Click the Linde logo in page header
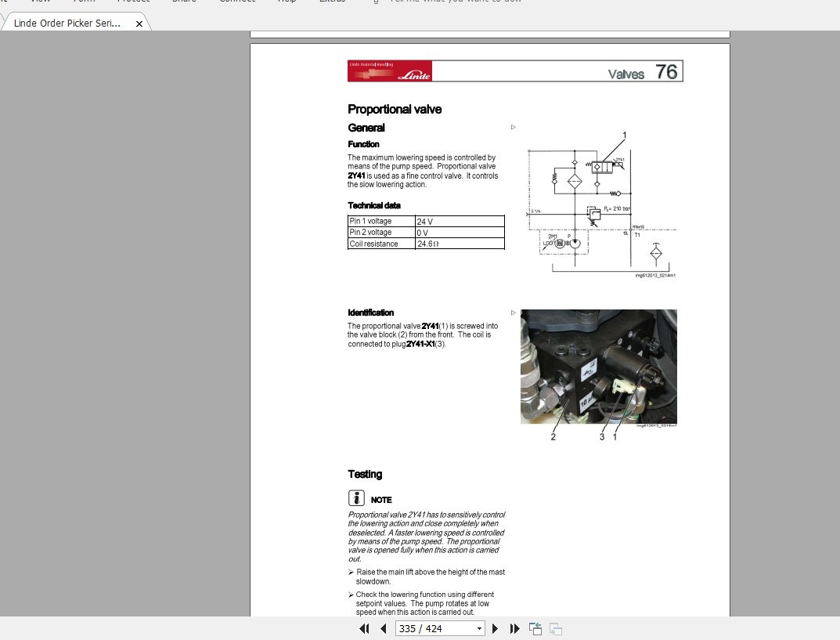Image resolution: width=840 pixels, height=640 pixels. (390, 71)
